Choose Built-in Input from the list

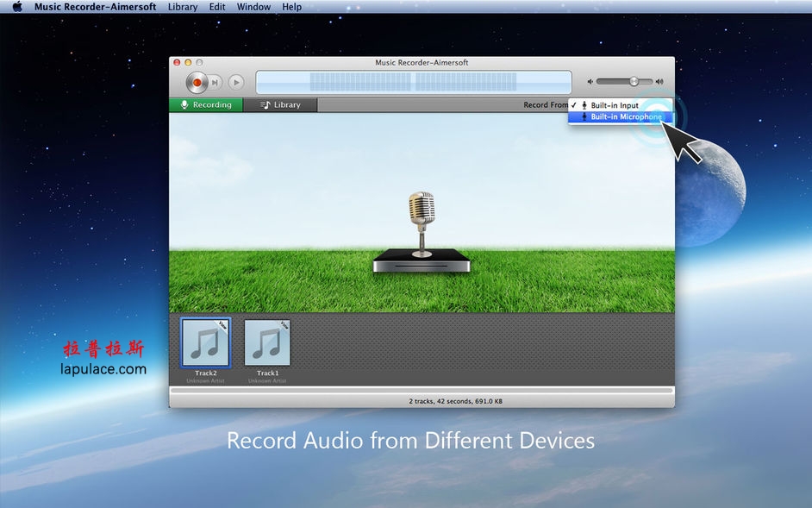(x=614, y=105)
